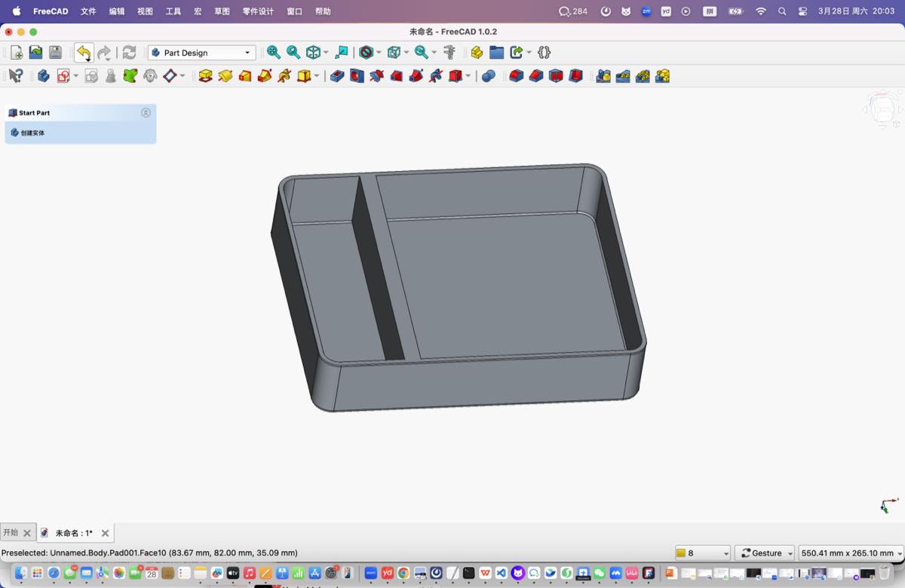Expand the datum plane dropdown arrow
Screen dimensions: 905x588
click(x=183, y=76)
